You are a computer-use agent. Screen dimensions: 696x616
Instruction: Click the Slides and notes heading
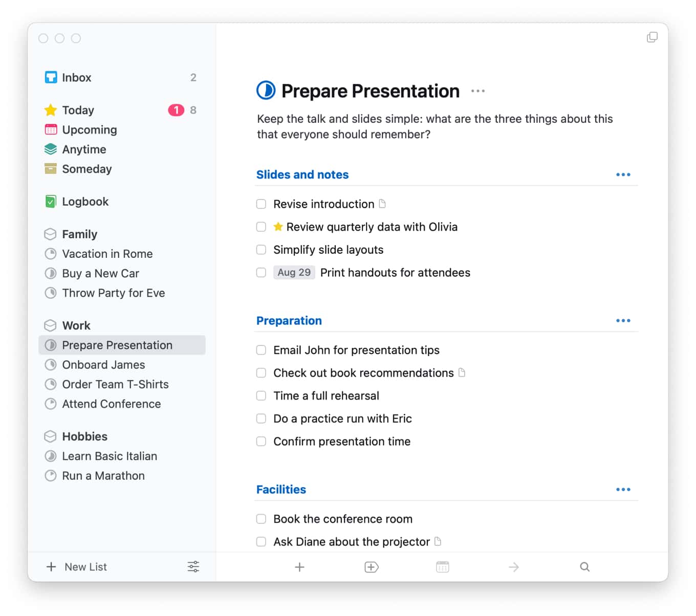(302, 175)
